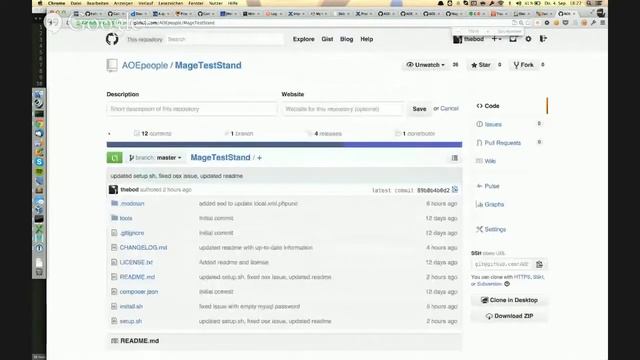Star the repository

click(481, 65)
